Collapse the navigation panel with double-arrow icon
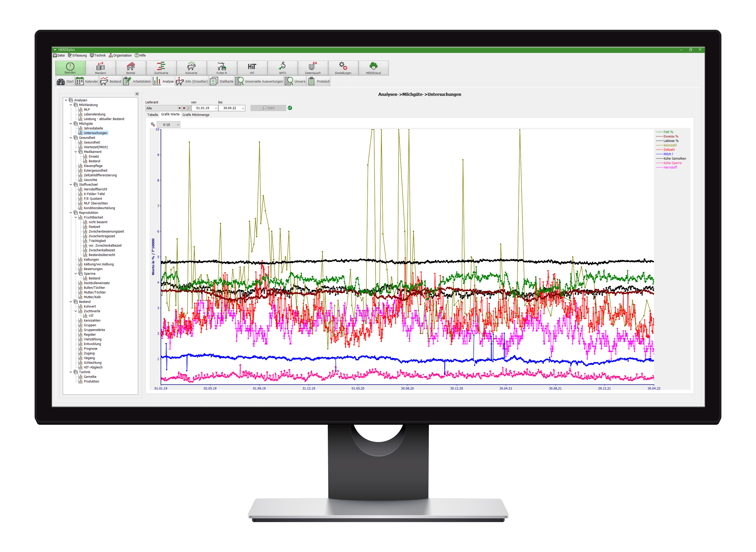756x552 pixels. point(137,94)
